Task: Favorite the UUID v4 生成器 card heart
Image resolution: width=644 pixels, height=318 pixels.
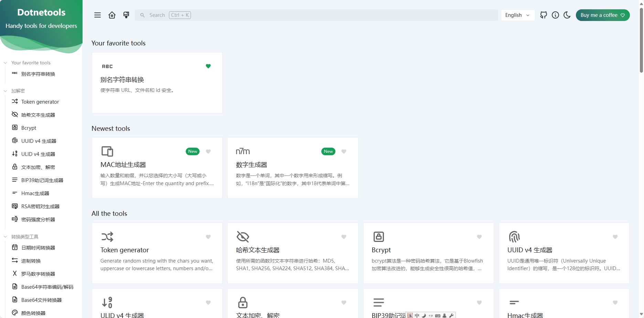Action: (615, 237)
